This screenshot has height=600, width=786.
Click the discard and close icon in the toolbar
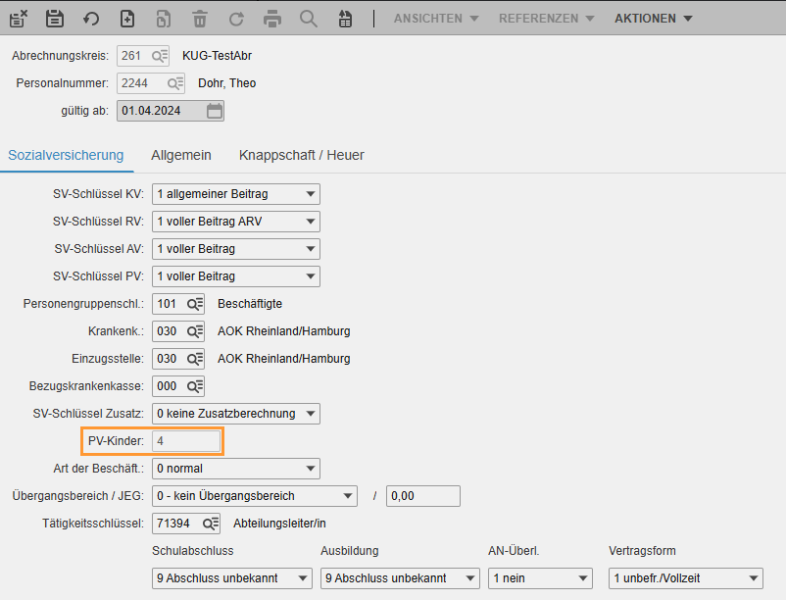19,19
